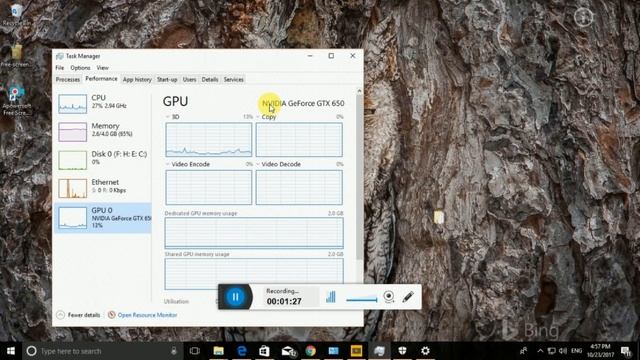
Task: Open the Options menu in Task Manager
Action: [80, 68]
